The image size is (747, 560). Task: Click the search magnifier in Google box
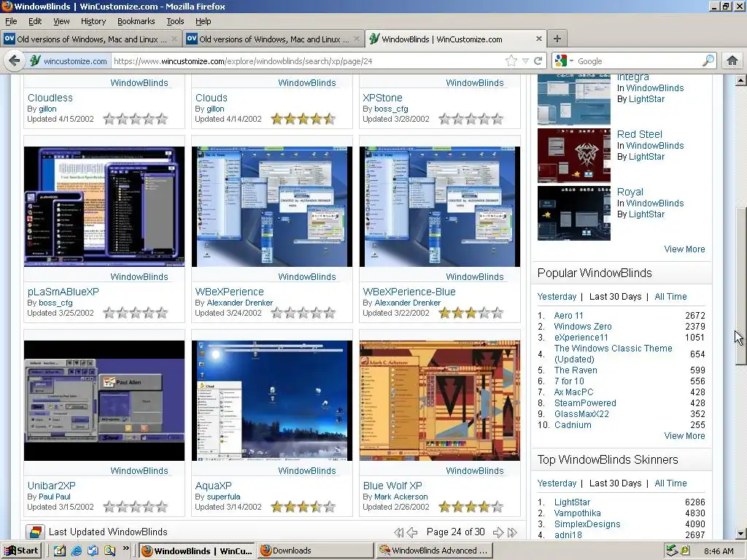(708, 61)
